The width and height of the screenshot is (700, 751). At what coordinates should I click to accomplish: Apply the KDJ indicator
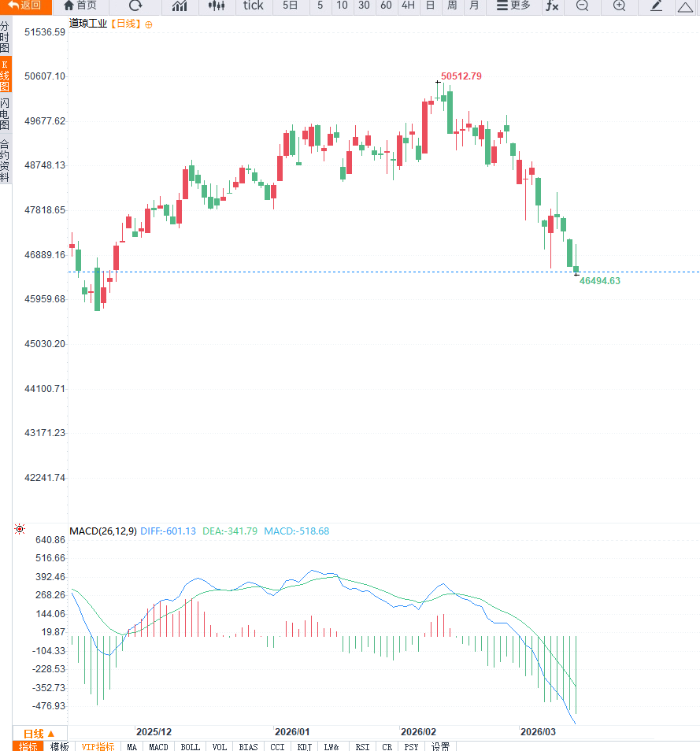(x=304, y=747)
